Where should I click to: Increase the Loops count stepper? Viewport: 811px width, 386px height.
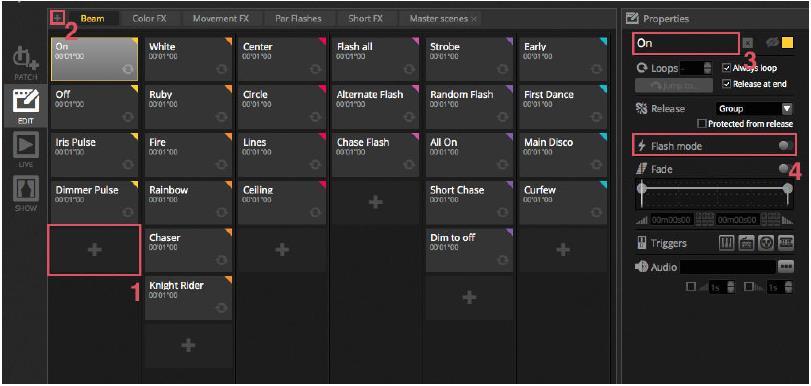point(708,65)
